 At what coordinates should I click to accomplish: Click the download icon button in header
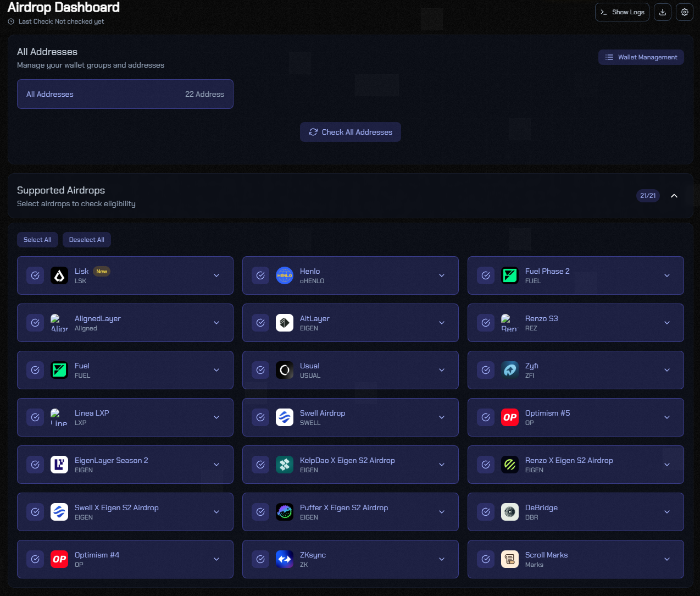click(x=663, y=12)
